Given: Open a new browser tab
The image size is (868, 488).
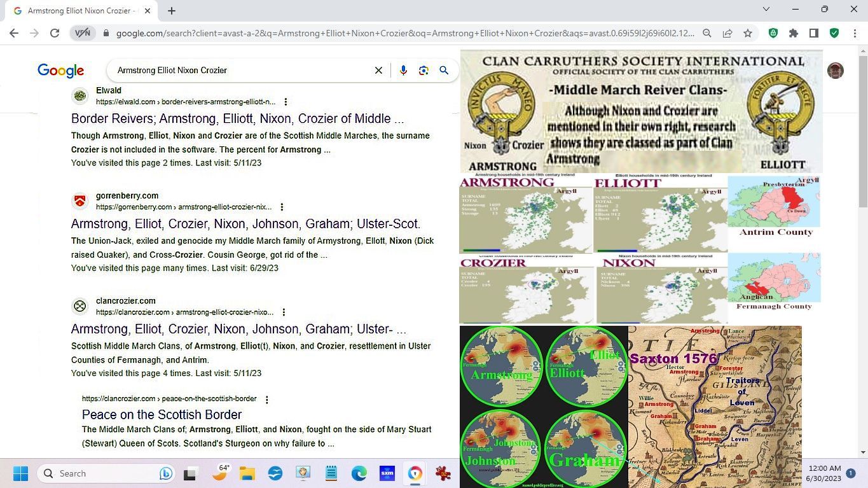Looking at the screenshot, I should tap(172, 11).
